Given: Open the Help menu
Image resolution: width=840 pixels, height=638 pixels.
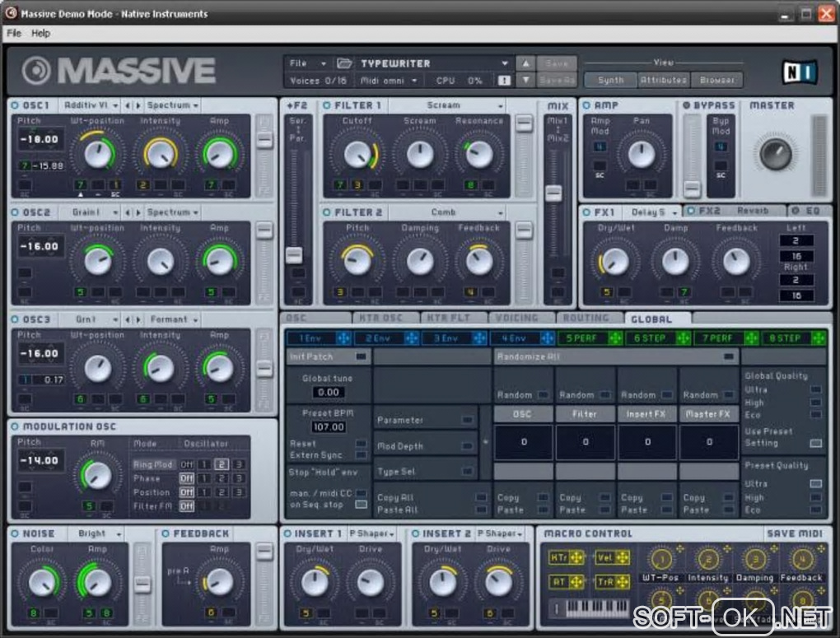Looking at the screenshot, I should 40,33.
